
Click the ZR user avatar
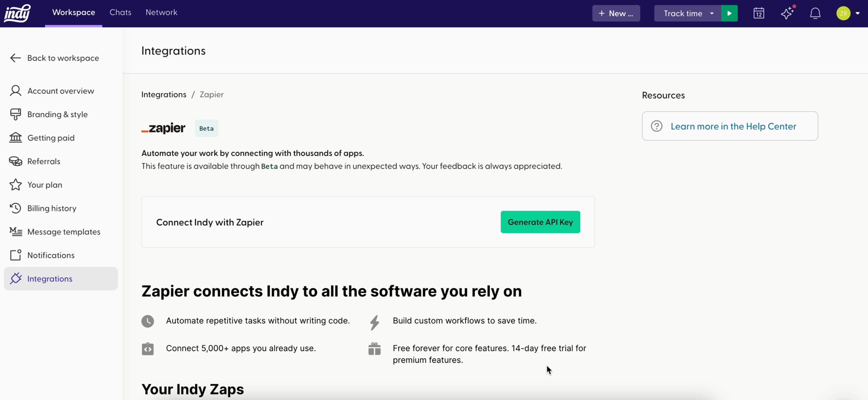coord(844,13)
